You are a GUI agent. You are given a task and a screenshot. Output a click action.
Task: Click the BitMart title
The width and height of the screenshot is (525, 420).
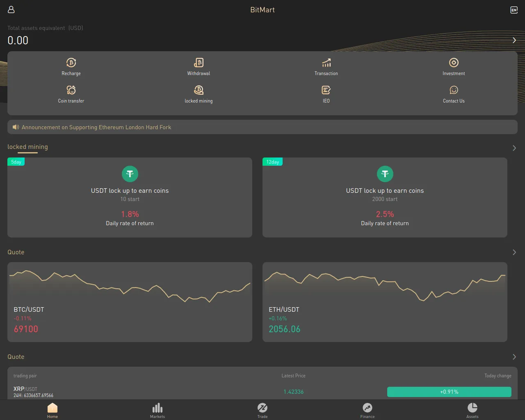[x=262, y=10]
